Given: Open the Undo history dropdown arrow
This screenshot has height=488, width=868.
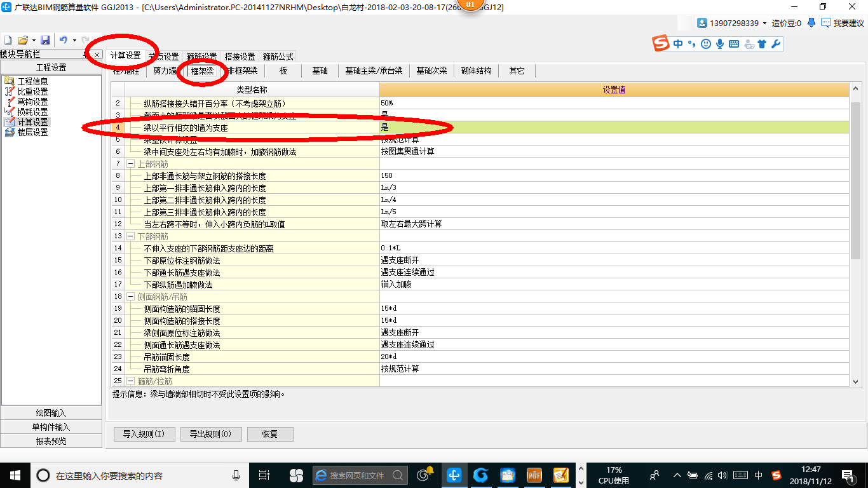Looking at the screenshot, I should pos(74,40).
